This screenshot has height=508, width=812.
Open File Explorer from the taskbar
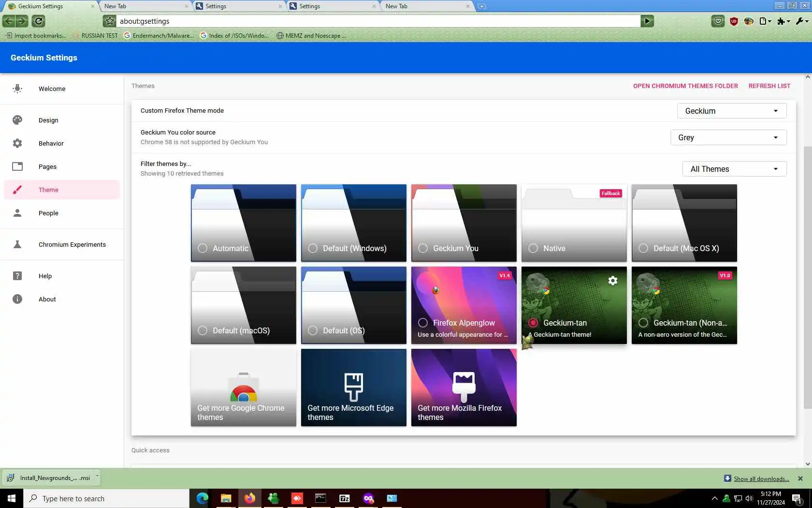(x=226, y=498)
